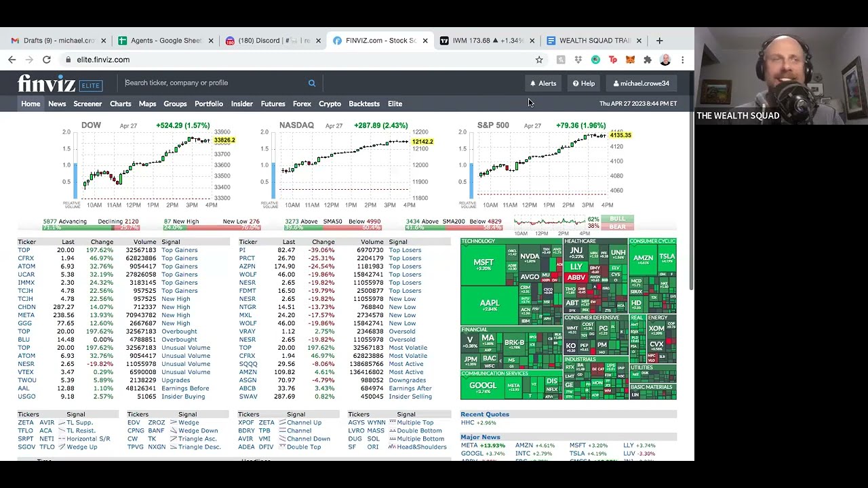Open the Groups menu item
Viewport: 868px width, 488px height.
click(175, 104)
